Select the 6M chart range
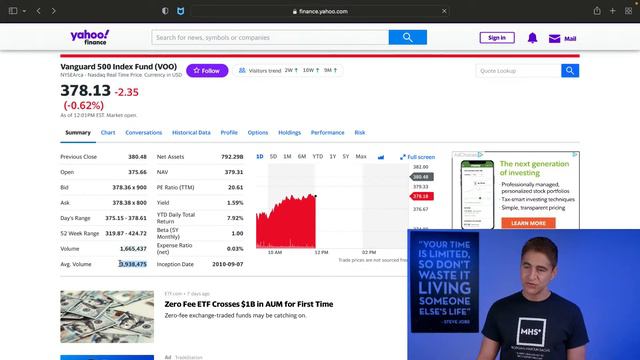The width and height of the screenshot is (640, 360). pyautogui.click(x=302, y=156)
